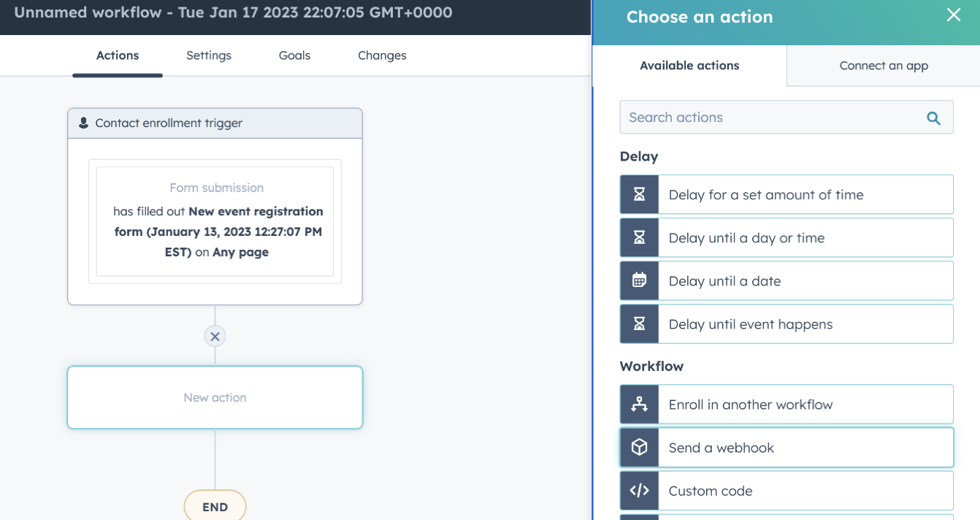This screenshot has width=980, height=520.
Task: Click the contact icon in enrollment trigger header
Action: [x=84, y=123]
